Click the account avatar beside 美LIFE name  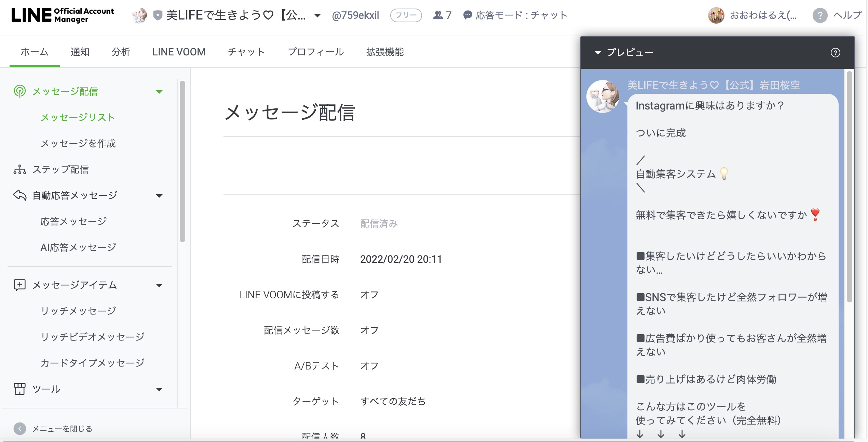140,15
